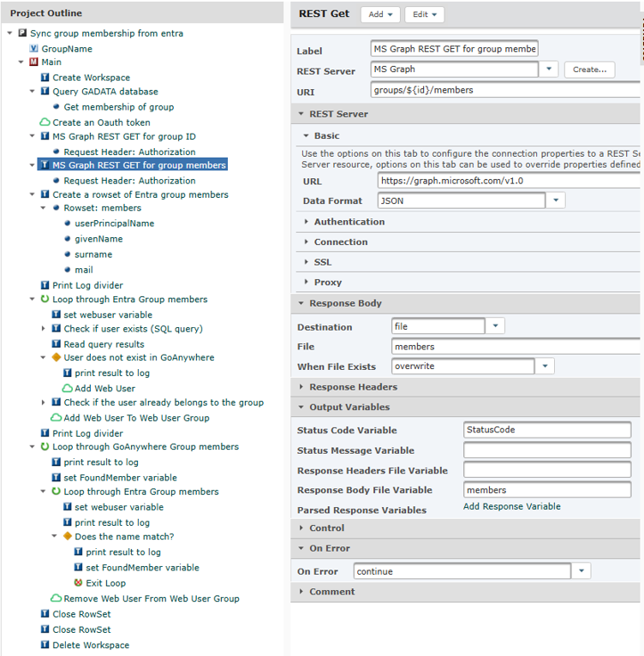The height and width of the screenshot is (656, 644).
Task: Expand Check if user exists (SQL query) node
Action: 43,328
